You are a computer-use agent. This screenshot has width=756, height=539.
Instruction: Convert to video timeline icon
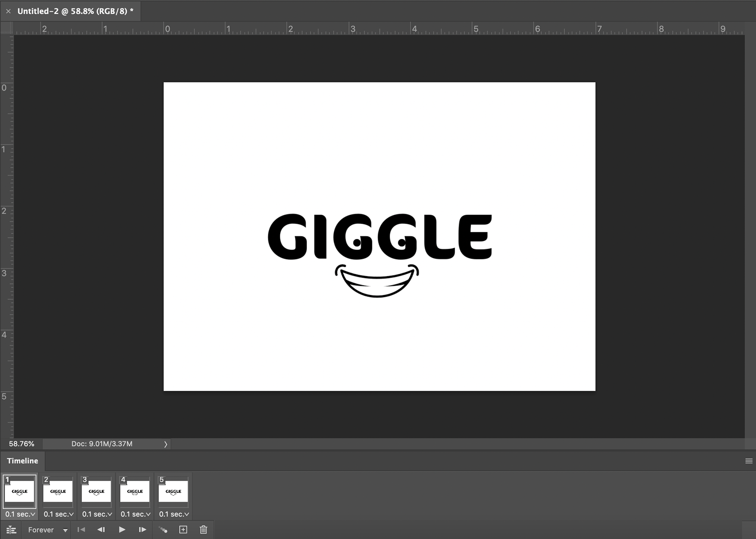(x=11, y=530)
